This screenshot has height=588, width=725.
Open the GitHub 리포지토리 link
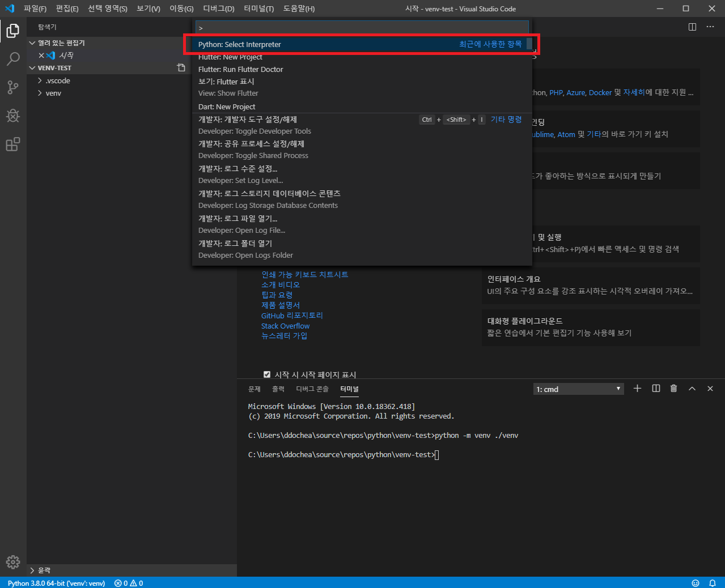[292, 316]
